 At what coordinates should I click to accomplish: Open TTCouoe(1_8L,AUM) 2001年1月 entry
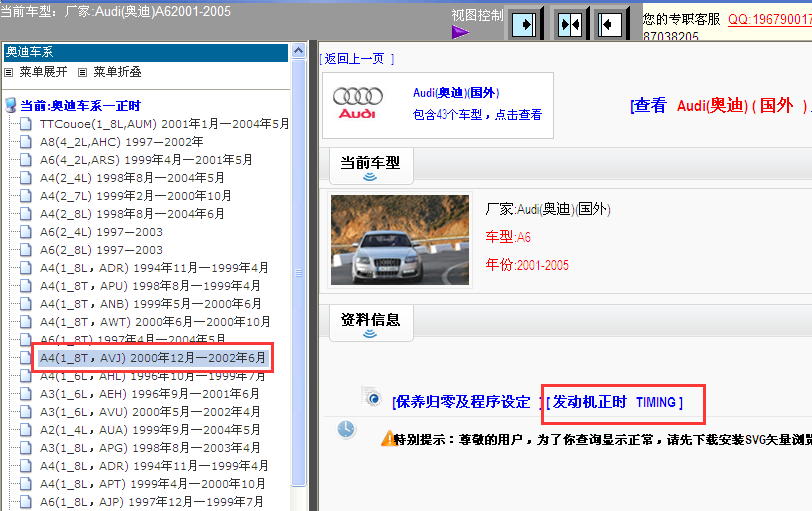[164, 124]
